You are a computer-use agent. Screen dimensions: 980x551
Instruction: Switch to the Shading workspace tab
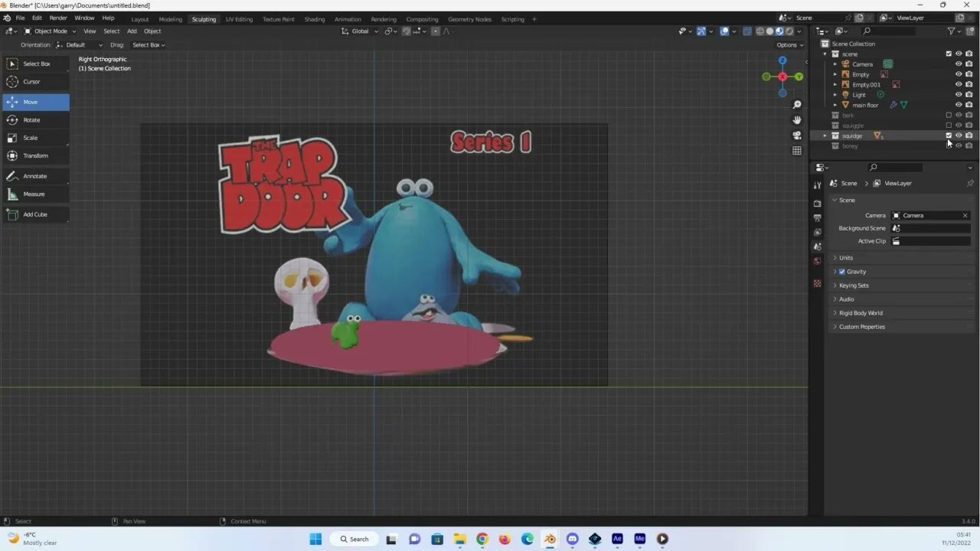[x=315, y=19]
